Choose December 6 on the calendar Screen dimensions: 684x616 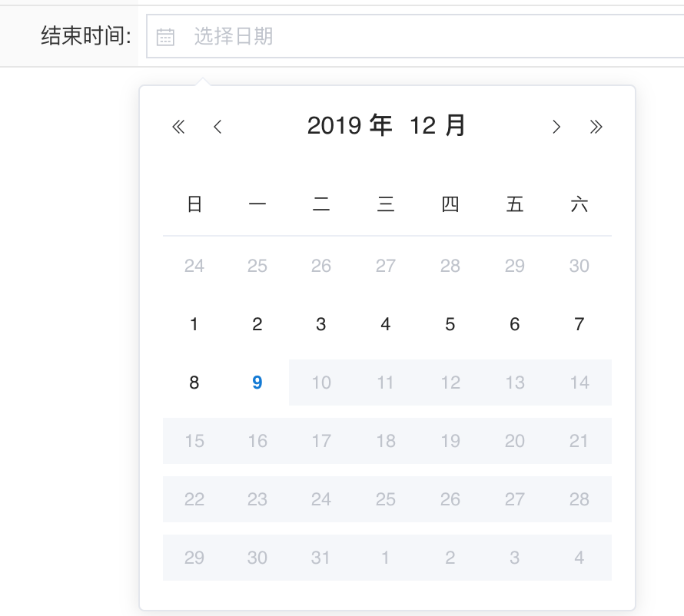click(515, 324)
